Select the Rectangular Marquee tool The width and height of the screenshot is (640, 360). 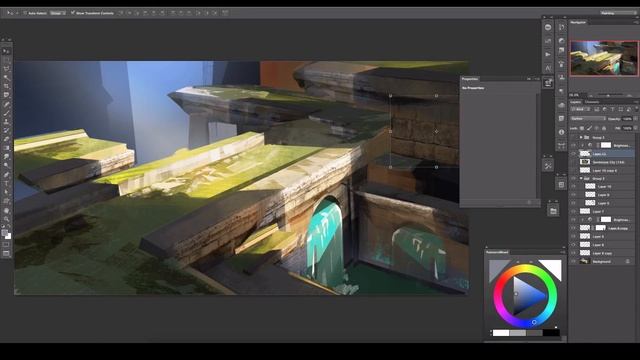6,60
